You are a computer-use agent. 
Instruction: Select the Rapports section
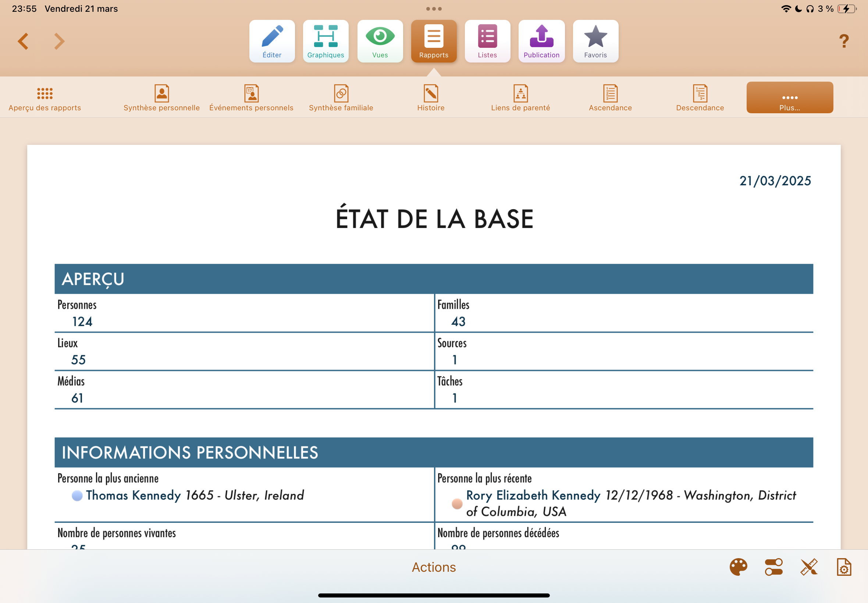click(434, 41)
